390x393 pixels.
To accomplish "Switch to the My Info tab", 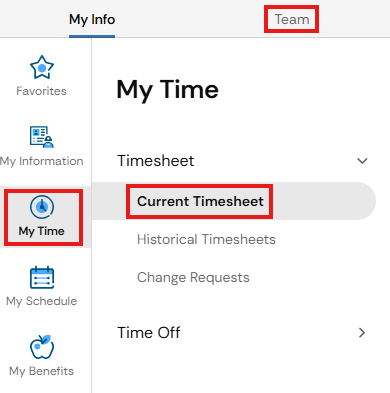I will 92,20.
